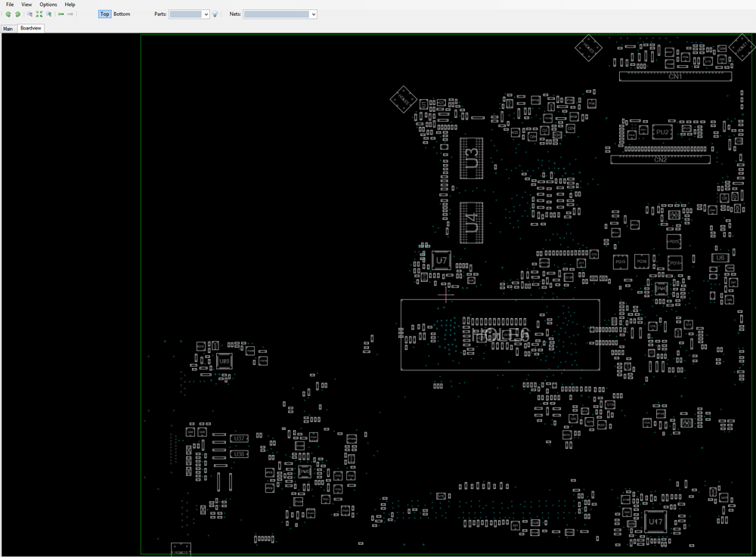Fit board to window with green arrows icon
Viewport: 756px width, 557px height.
point(39,14)
